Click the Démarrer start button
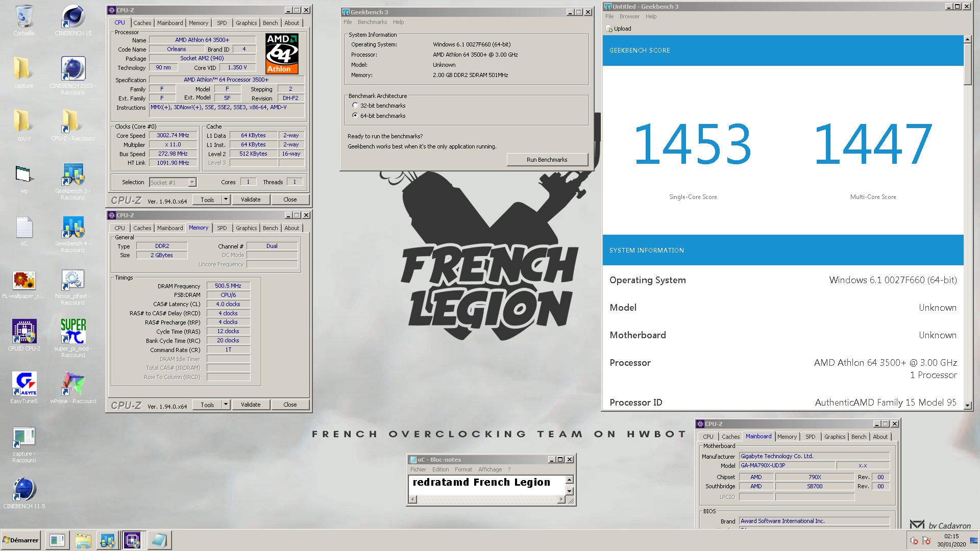Image resolution: width=980 pixels, height=551 pixels. coord(21,540)
